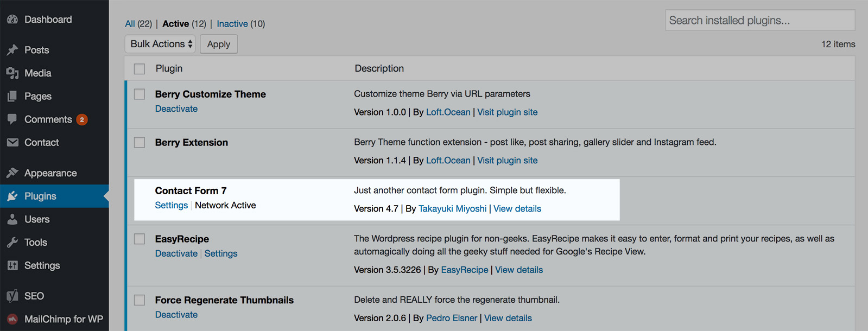Viewport: 868px width, 331px height.
Task: Click the Dashboard gauge icon
Action: (x=12, y=20)
